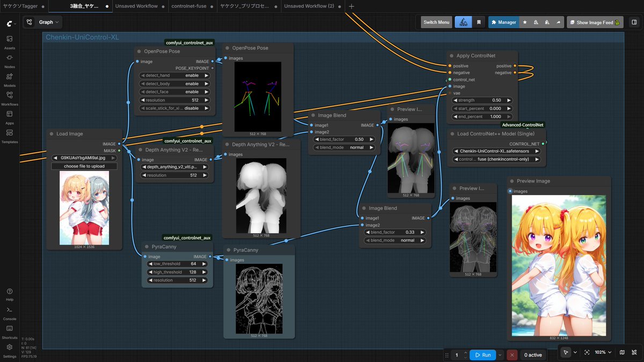The height and width of the screenshot is (362, 644).
Task: Open the Assets sidebar panel
Action: [x=10, y=42]
